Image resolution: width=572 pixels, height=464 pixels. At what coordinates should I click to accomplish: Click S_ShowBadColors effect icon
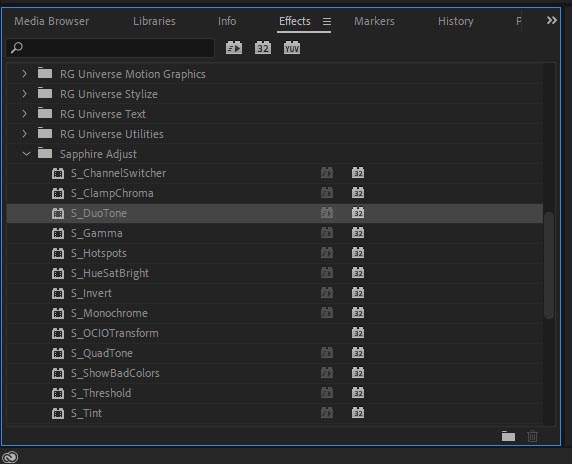tap(58, 374)
